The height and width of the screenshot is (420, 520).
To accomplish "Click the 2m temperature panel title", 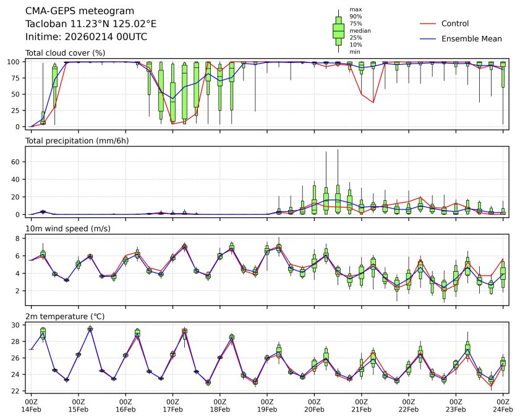I will coord(65,316).
